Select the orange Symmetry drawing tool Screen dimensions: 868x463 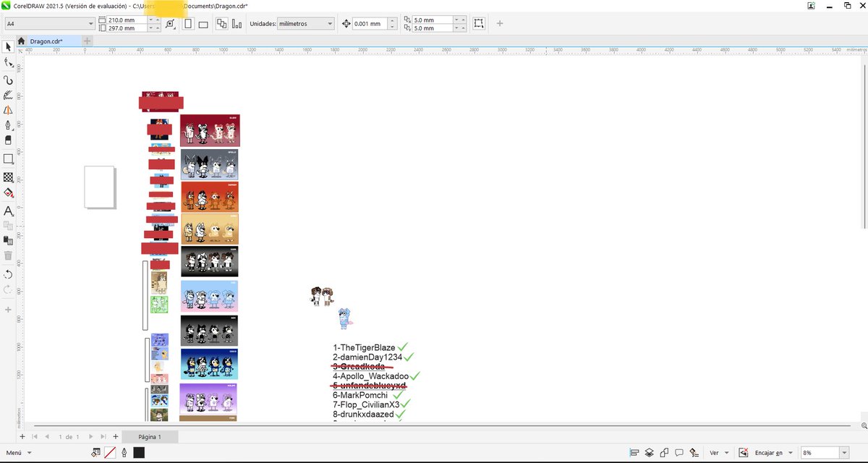point(8,110)
